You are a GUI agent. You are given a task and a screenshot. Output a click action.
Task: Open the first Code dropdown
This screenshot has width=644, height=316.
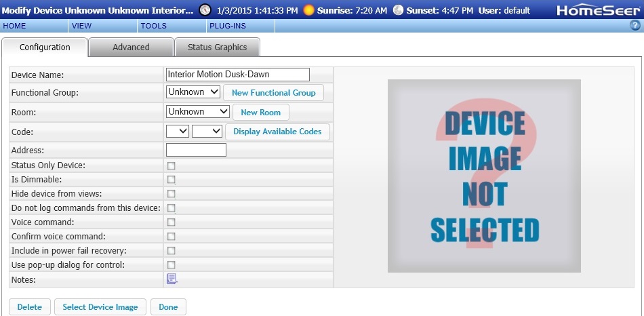click(x=178, y=131)
